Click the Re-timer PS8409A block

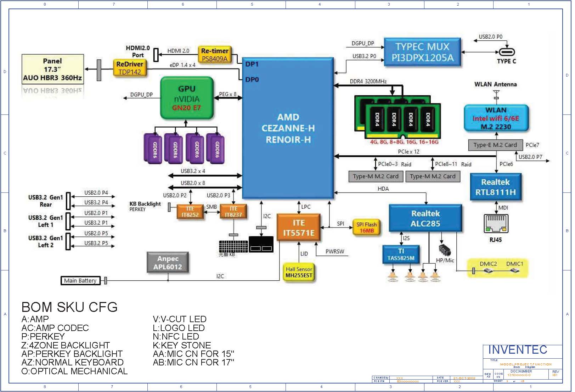click(x=215, y=55)
